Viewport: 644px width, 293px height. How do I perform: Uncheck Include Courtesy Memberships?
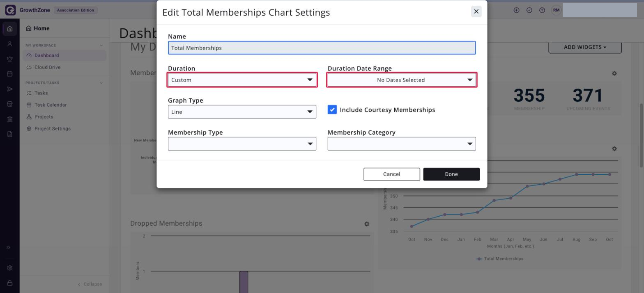pyautogui.click(x=332, y=110)
